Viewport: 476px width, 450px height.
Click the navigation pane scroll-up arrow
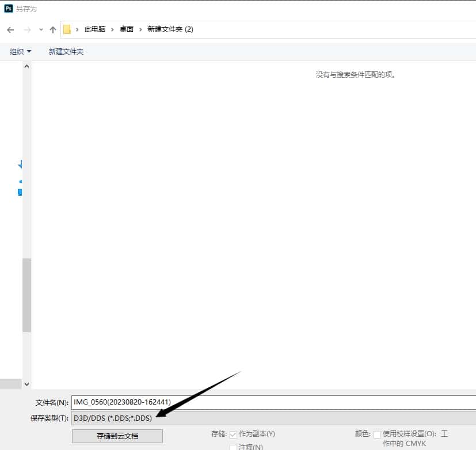pyautogui.click(x=26, y=66)
